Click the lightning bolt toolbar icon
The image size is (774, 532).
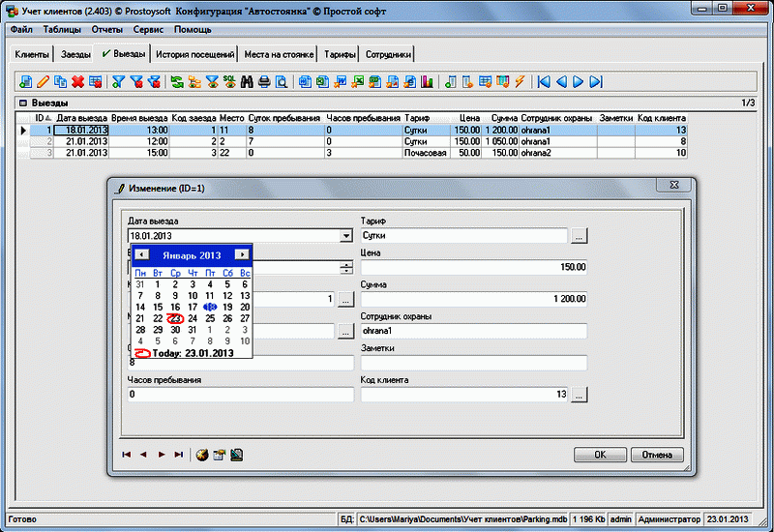click(520, 82)
